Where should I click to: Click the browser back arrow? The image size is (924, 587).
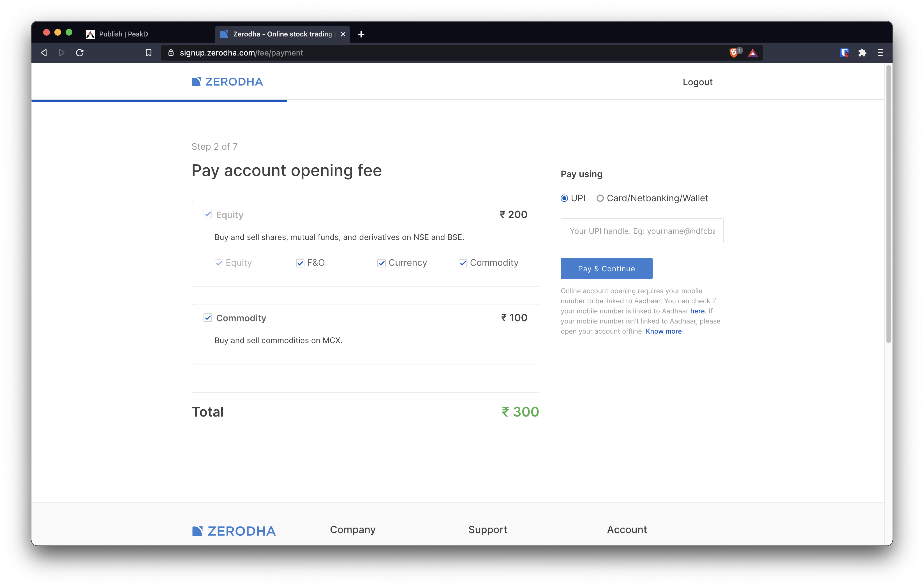[44, 53]
